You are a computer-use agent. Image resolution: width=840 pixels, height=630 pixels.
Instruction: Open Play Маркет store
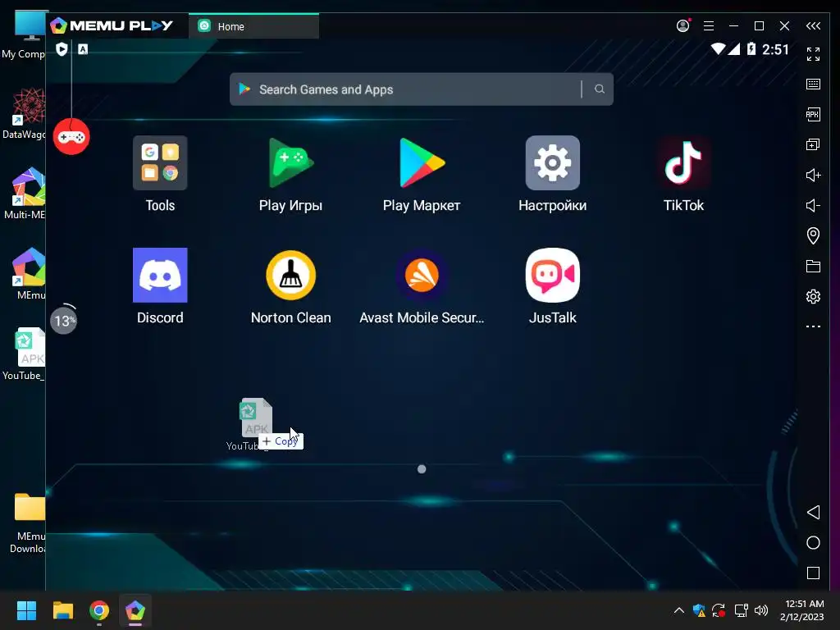pyautogui.click(x=422, y=163)
